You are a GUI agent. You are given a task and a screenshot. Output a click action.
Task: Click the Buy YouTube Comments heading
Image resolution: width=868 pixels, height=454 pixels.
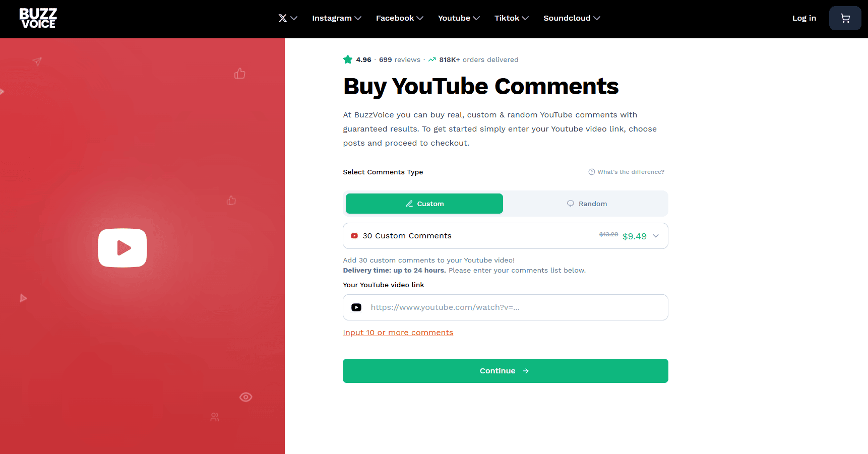(x=481, y=86)
